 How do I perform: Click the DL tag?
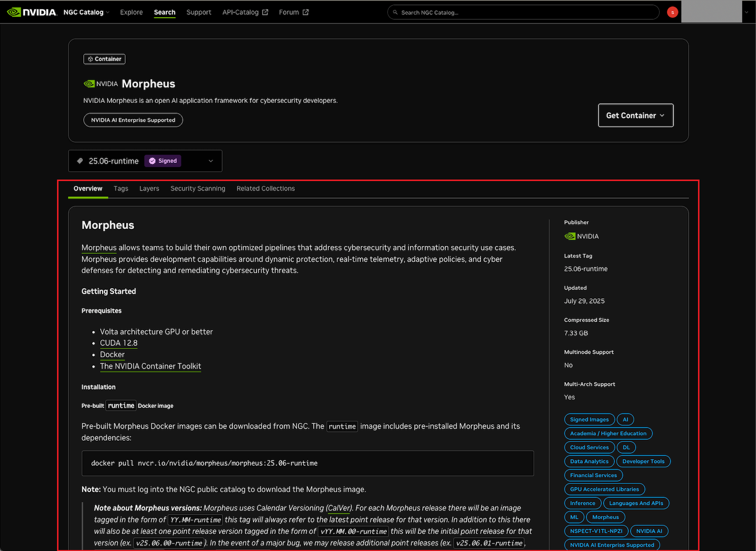point(626,447)
